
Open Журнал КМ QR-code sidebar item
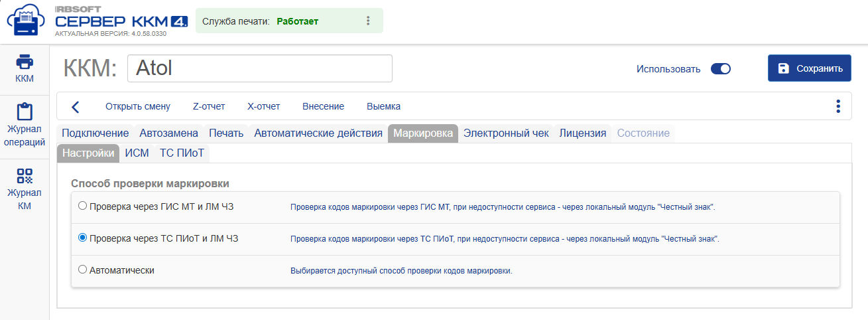(25, 189)
